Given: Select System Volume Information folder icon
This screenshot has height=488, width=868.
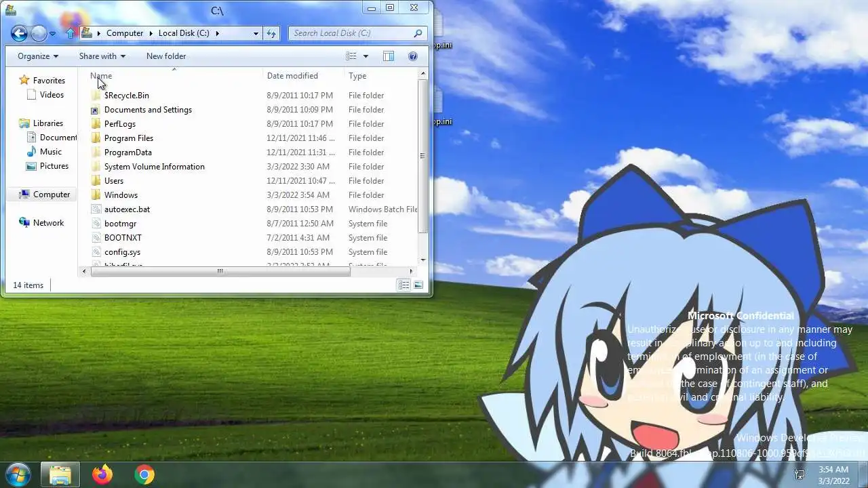Looking at the screenshot, I should tap(96, 167).
